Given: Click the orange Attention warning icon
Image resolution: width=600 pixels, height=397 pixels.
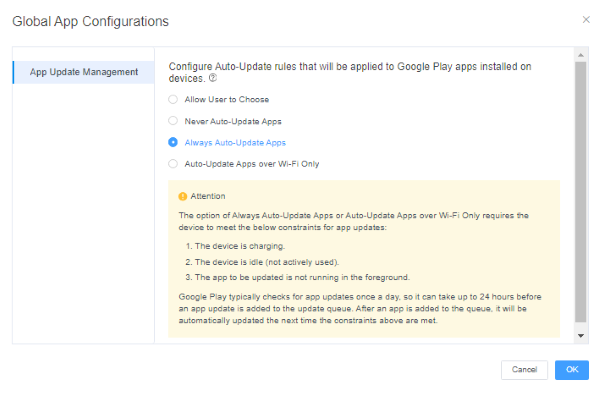Looking at the screenshot, I should [183, 196].
